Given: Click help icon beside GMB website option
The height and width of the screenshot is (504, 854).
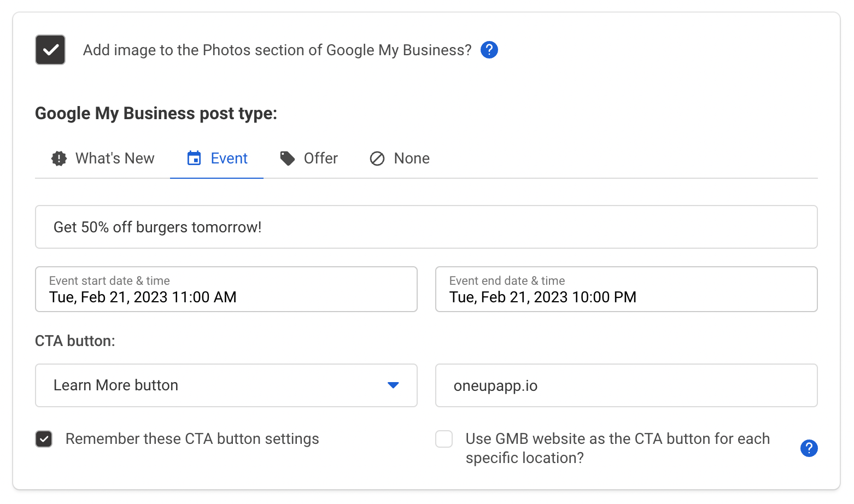Looking at the screenshot, I should (x=809, y=448).
